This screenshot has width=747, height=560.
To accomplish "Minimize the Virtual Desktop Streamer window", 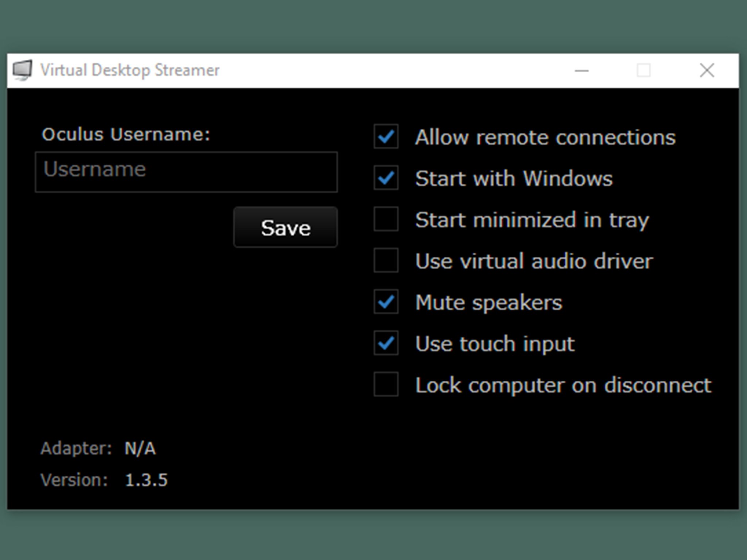I will (581, 70).
